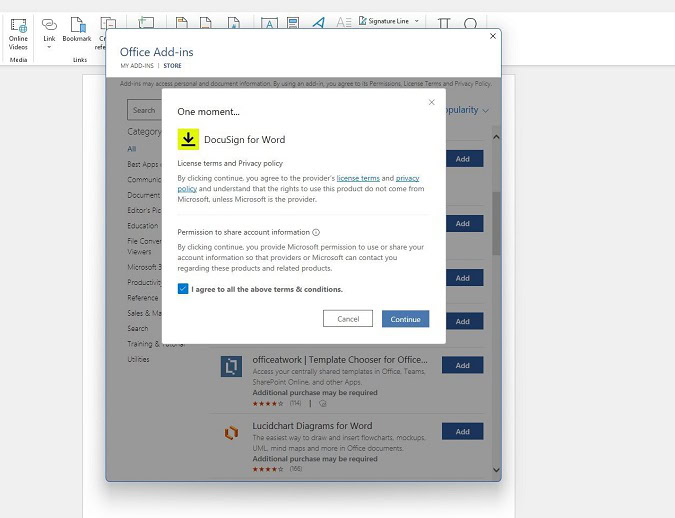Add the Lucidchart Diagrams for Word add-in

pyautogui.click(x=462, y=431)
